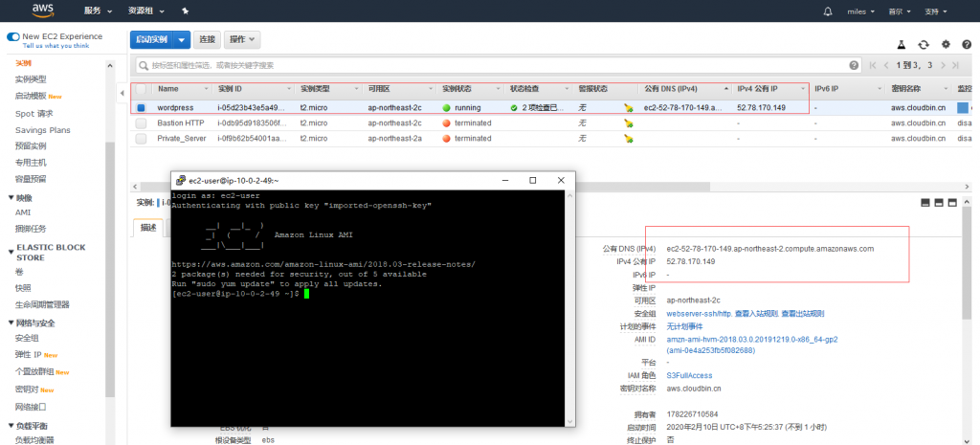
Task: Collapse the 映像 sidebar section
Action: click(x=11, y=197)
